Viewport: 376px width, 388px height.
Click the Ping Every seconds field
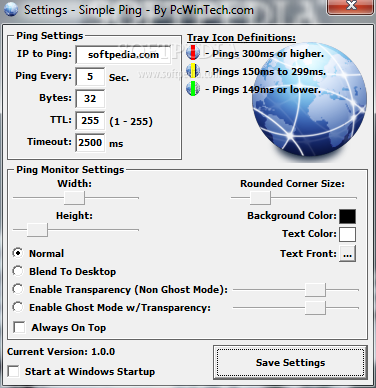coord(90,77)
